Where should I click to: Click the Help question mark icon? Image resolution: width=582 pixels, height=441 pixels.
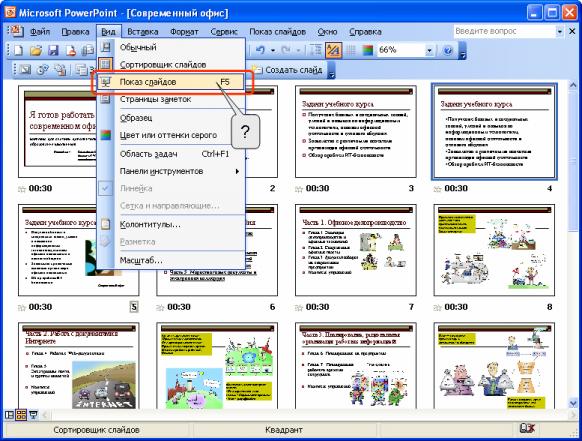click(x=448, y=50)
